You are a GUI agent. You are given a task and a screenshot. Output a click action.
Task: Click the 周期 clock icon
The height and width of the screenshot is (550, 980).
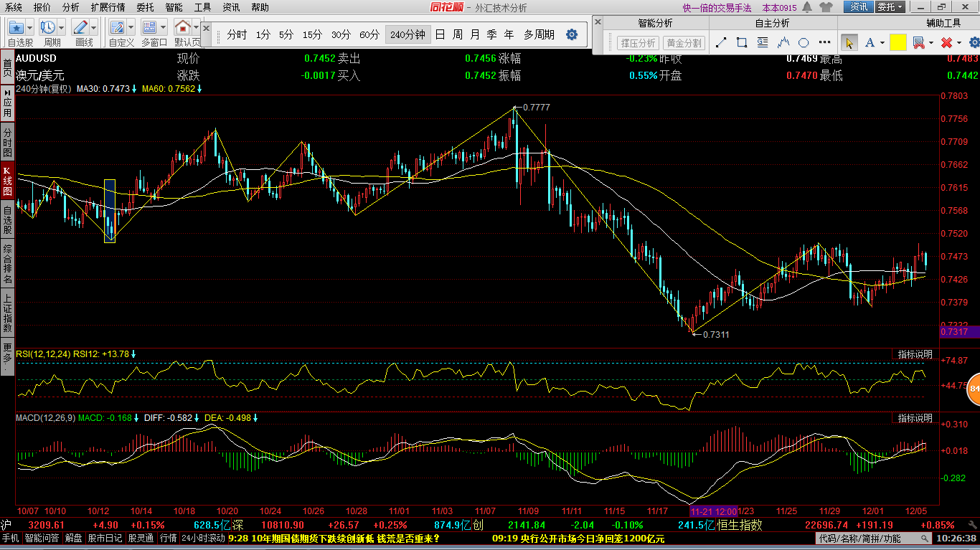pyautogui.click(x=48, y=28)
